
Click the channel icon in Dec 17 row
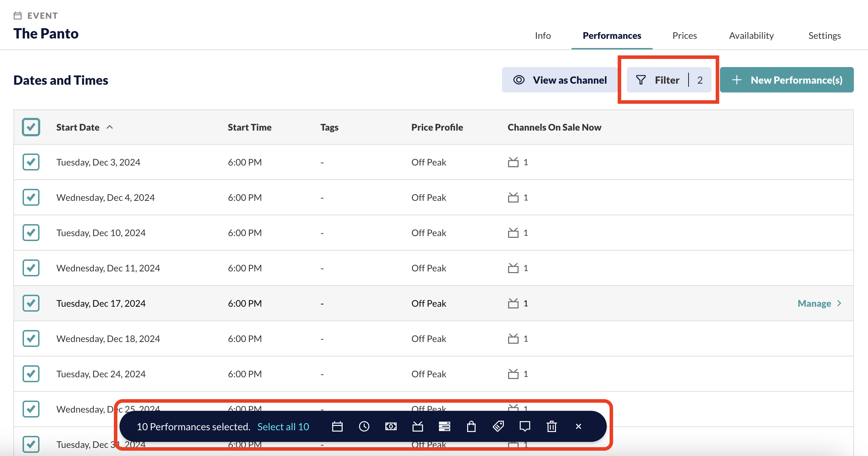513,303
